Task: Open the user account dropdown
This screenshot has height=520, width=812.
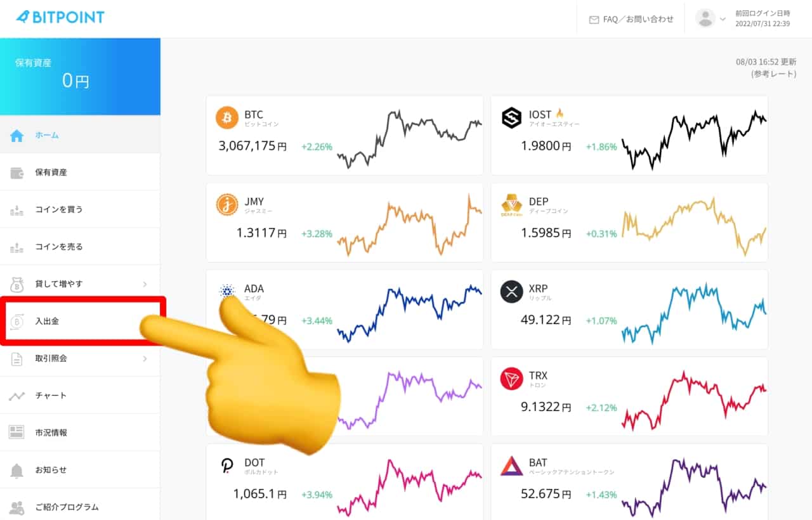Action: 712,19
